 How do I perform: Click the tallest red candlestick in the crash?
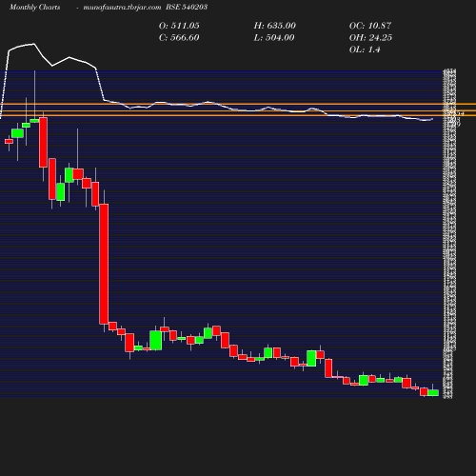click(104, 264)
